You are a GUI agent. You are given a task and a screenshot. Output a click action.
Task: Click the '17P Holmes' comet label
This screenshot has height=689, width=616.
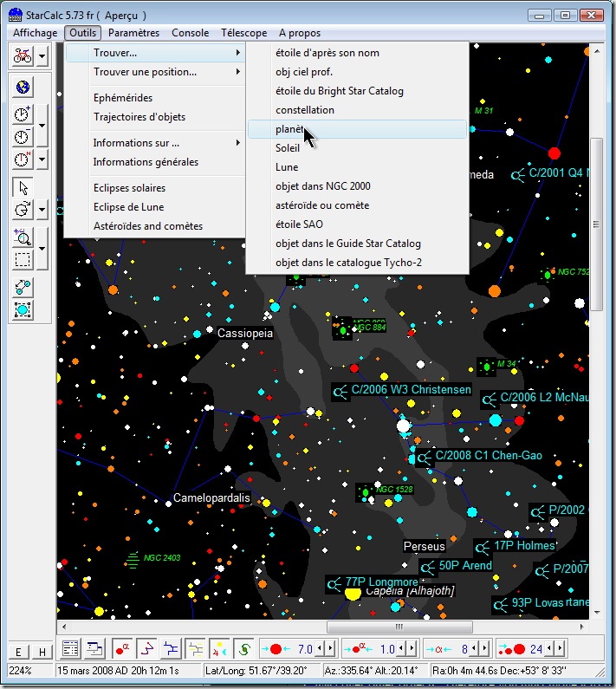tap(524, 546)
